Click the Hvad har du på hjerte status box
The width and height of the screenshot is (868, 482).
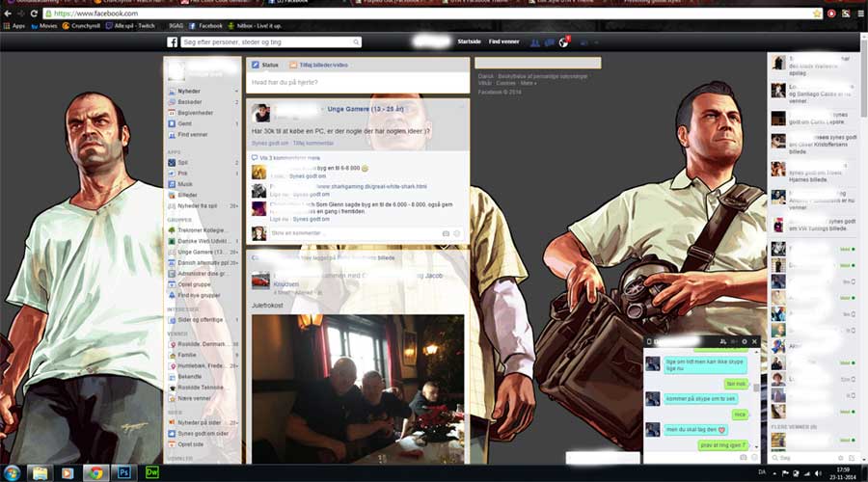click(358, 83)
